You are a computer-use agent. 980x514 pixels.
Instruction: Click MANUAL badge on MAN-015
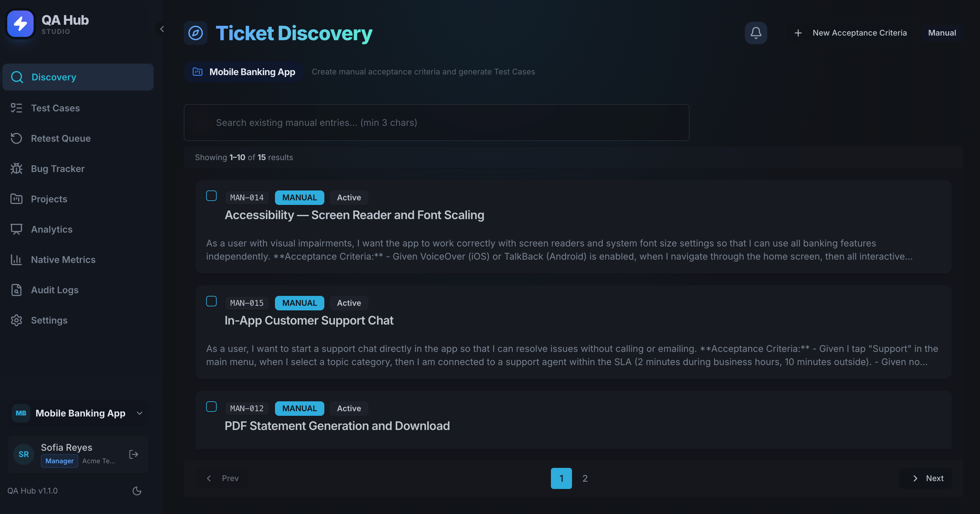coord(299,303)
